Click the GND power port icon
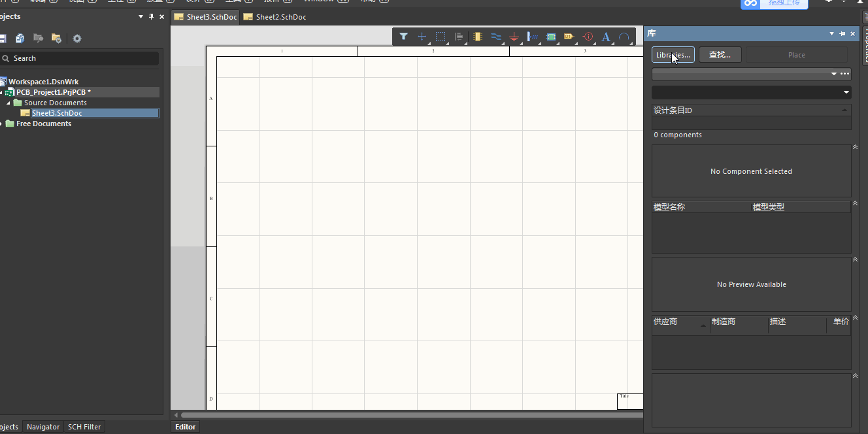This screenshot has height=434, width=868. (514, 37)
